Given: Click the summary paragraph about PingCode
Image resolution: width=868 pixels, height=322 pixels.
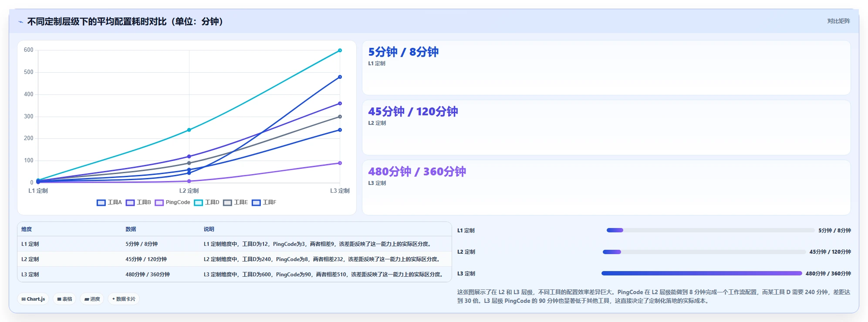Looking at the screenshot, I should (654, 296).
